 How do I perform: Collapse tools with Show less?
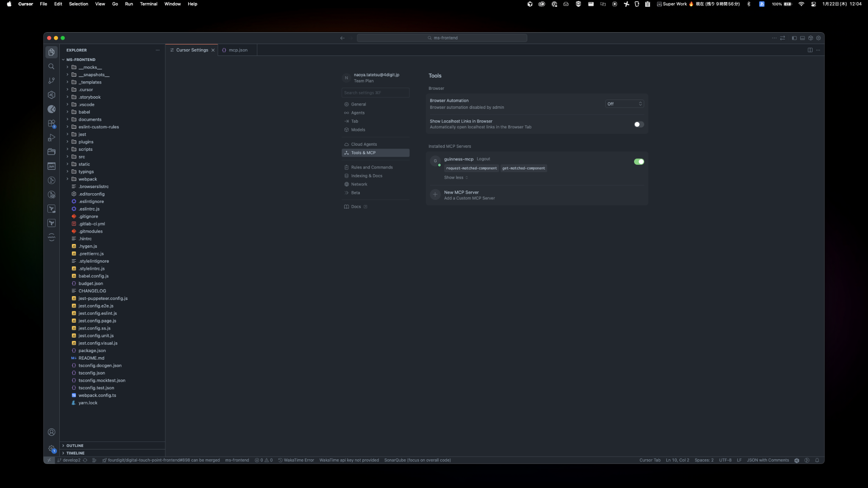pyautogui.click(x=456, y=177)
